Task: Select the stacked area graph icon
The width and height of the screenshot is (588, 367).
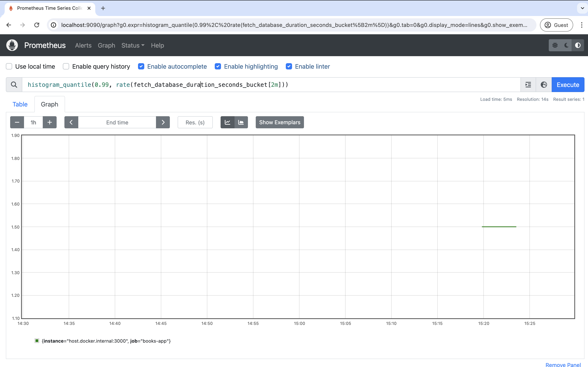Action: (x=241, y=122)
